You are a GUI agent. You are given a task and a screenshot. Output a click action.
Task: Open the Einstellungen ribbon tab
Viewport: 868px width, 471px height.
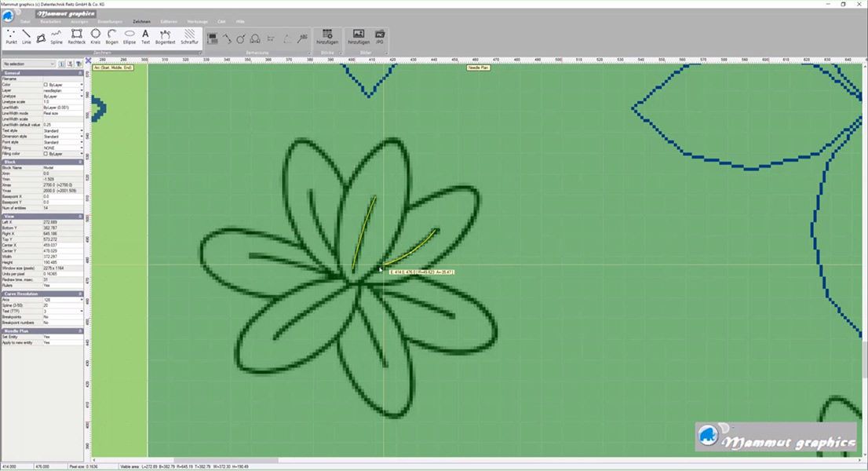pyautogui.click(x=110, y=21)
